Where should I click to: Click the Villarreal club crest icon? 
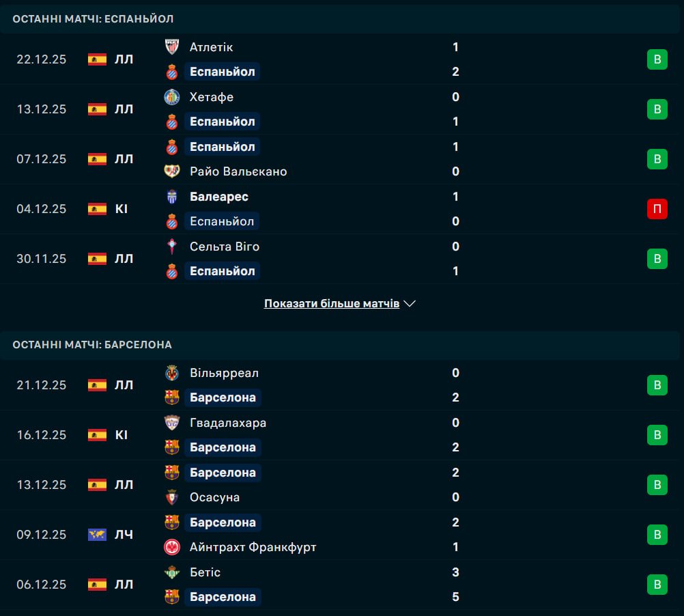click(172, 373)
